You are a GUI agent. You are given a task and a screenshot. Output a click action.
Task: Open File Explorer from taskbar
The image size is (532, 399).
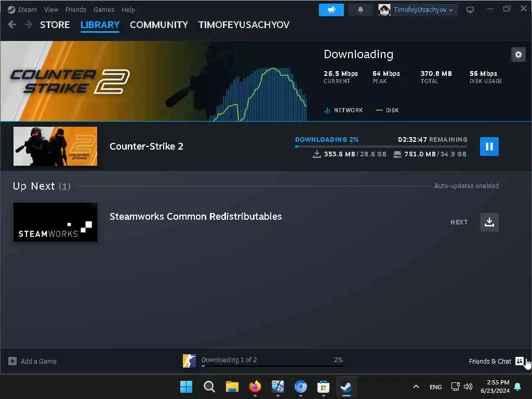pyautogui.click(x=232, y=387)
